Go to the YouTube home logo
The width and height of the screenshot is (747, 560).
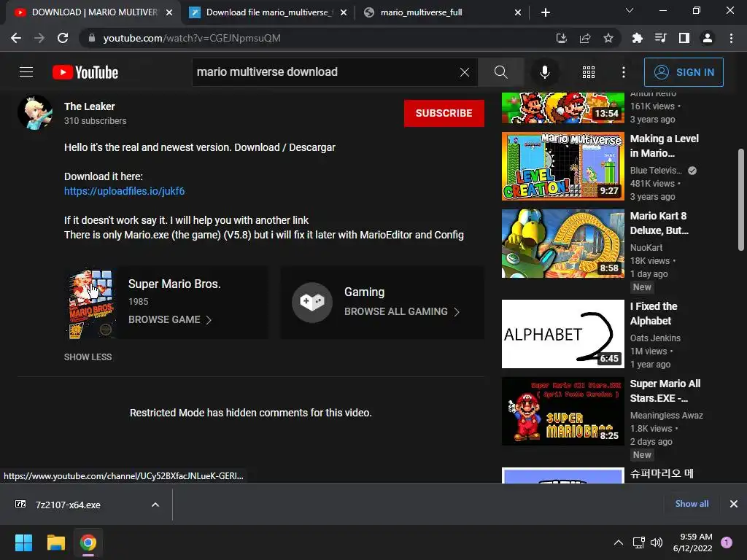coord(85,72)
